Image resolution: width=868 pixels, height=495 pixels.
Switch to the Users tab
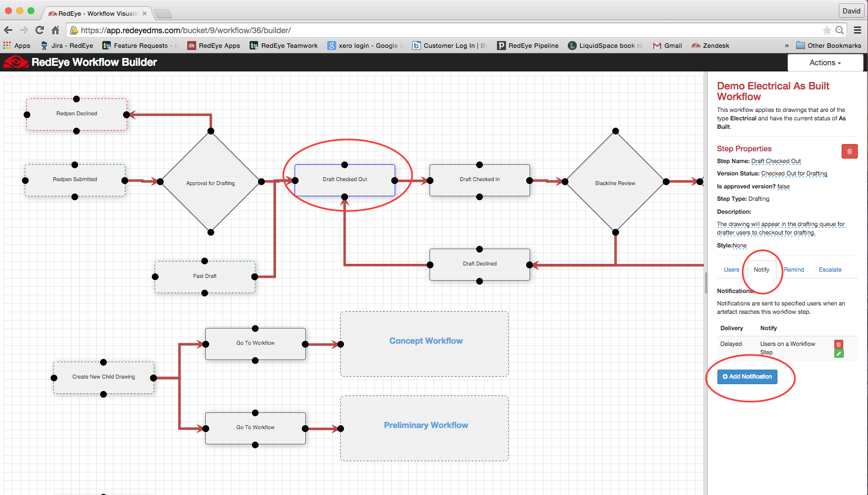(x=731, y=270)
